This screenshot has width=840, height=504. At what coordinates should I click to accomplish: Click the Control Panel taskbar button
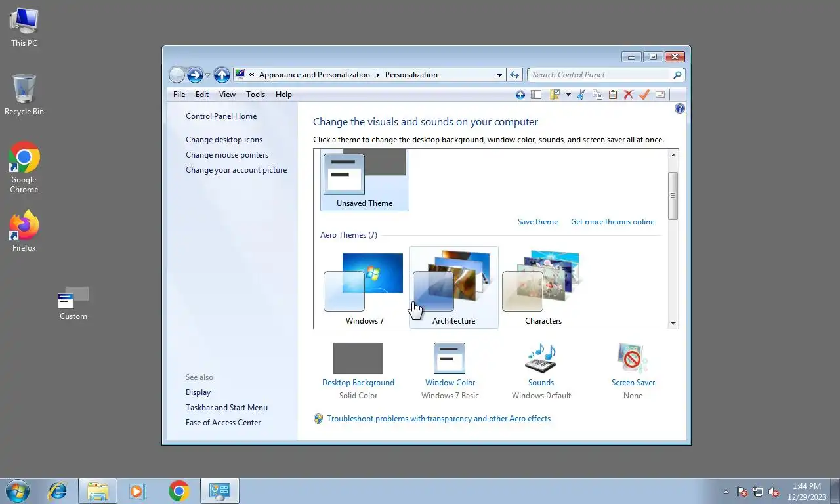pyautogui.click(x=219, y=491)
